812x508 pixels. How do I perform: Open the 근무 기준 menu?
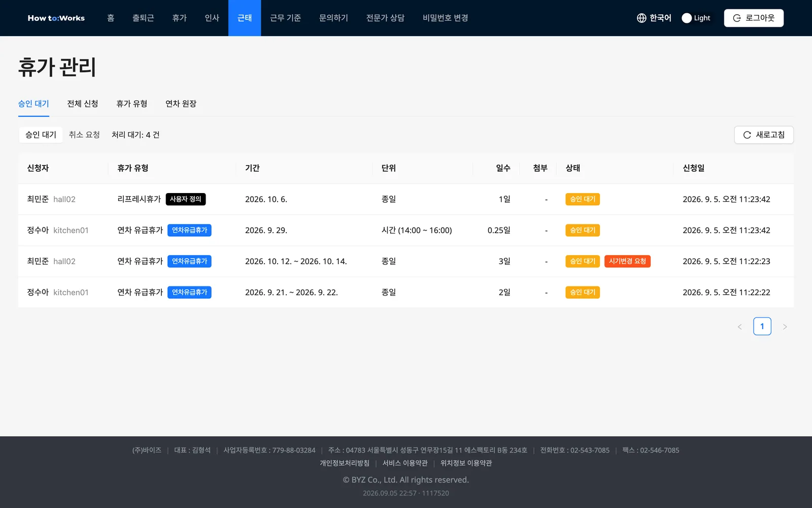[285, 18]
